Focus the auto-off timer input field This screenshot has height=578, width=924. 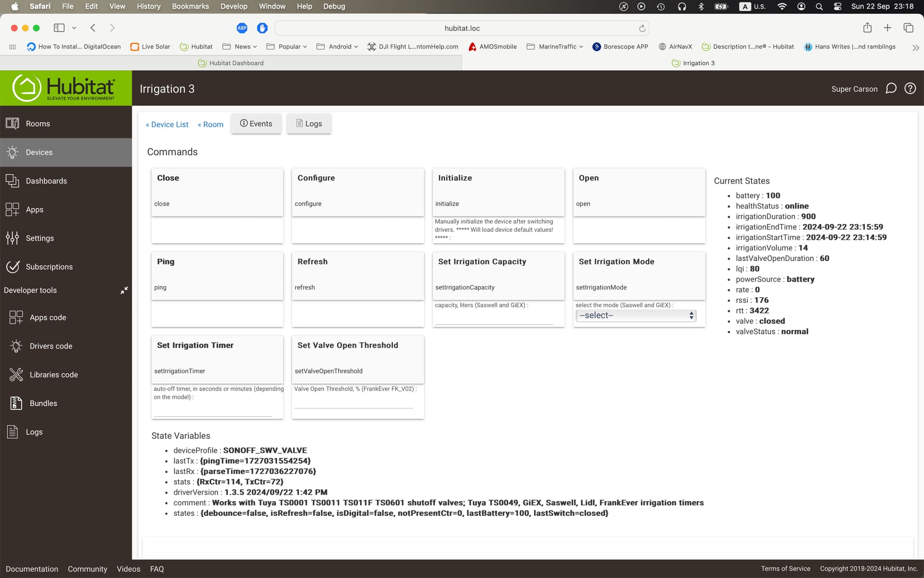click(x=213, y=410)
